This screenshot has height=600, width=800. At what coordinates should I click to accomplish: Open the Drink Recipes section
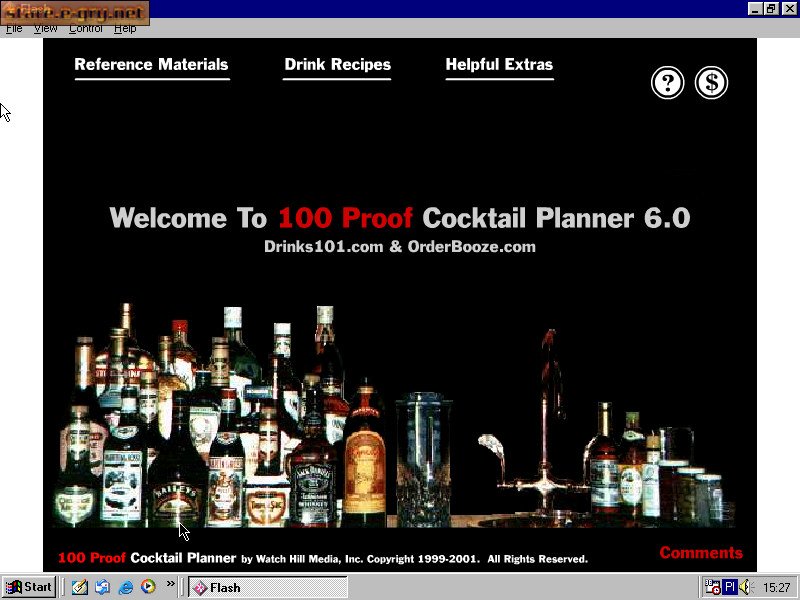[336, 64]
